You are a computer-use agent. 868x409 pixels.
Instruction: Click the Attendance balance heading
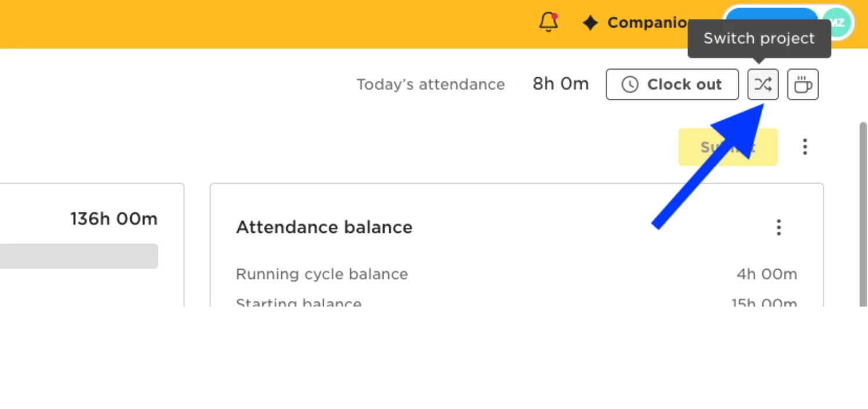[x=324, y=227]
